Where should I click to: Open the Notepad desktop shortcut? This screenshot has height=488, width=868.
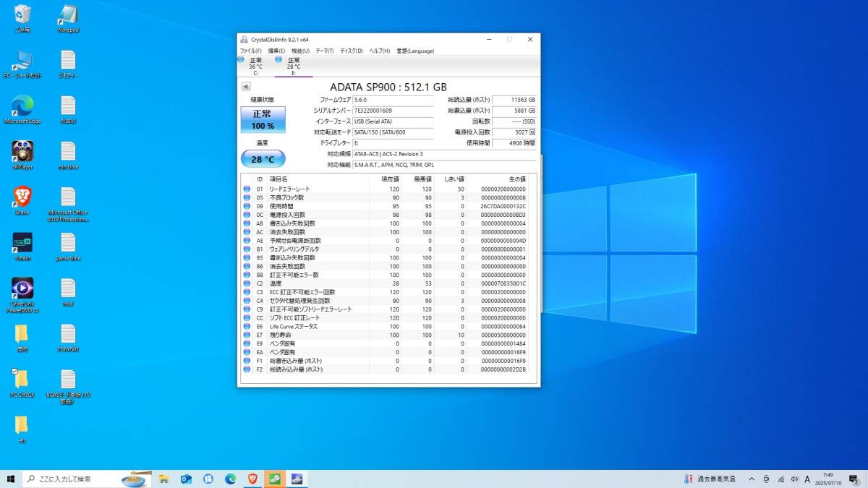68,19
